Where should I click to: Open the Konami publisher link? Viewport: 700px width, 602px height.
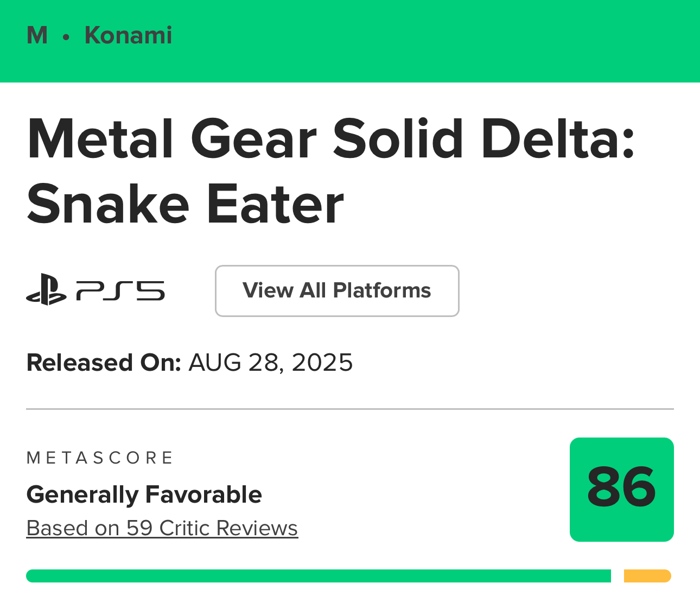128,36
